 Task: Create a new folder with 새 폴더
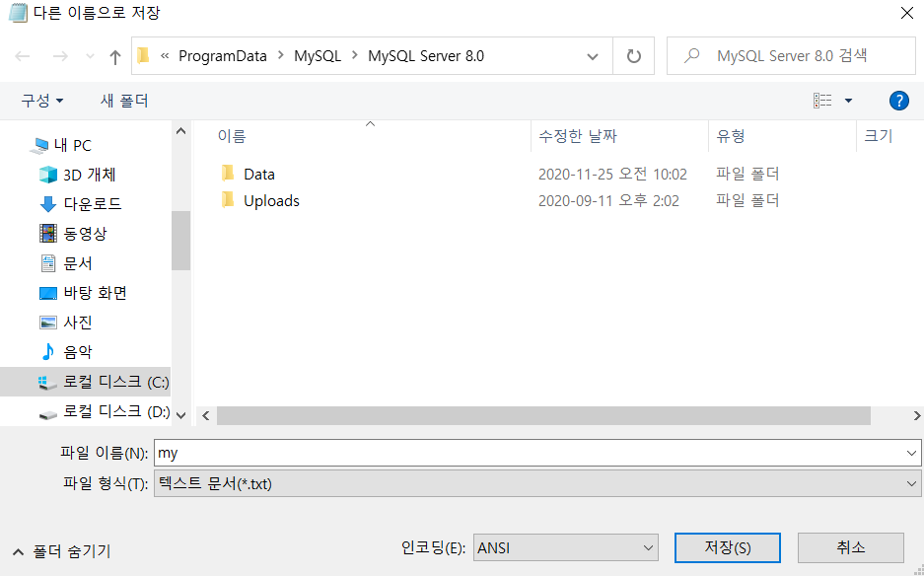click(124, 101)
